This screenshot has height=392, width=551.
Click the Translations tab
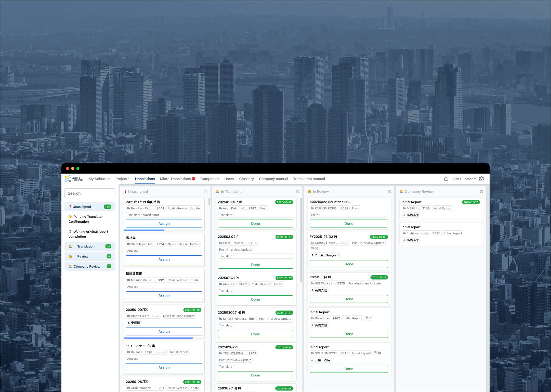pyautogui.click(x=145, y=179)
